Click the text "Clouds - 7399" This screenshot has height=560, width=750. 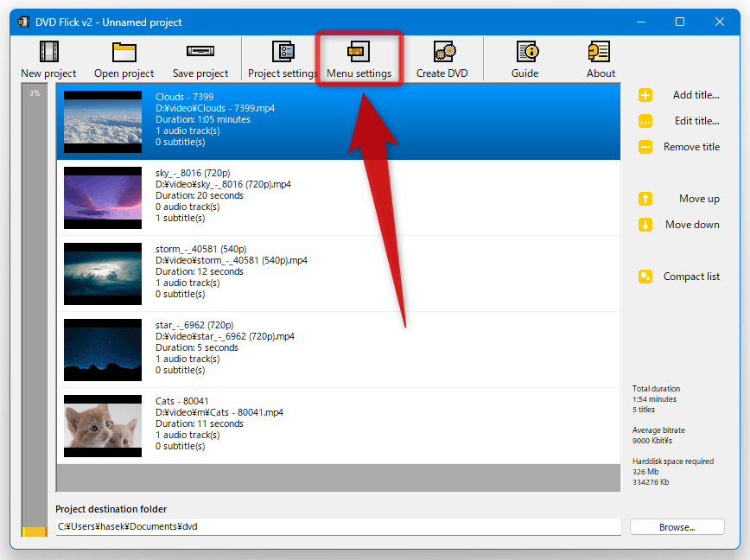pyautogui.click(x=184, y=97)
